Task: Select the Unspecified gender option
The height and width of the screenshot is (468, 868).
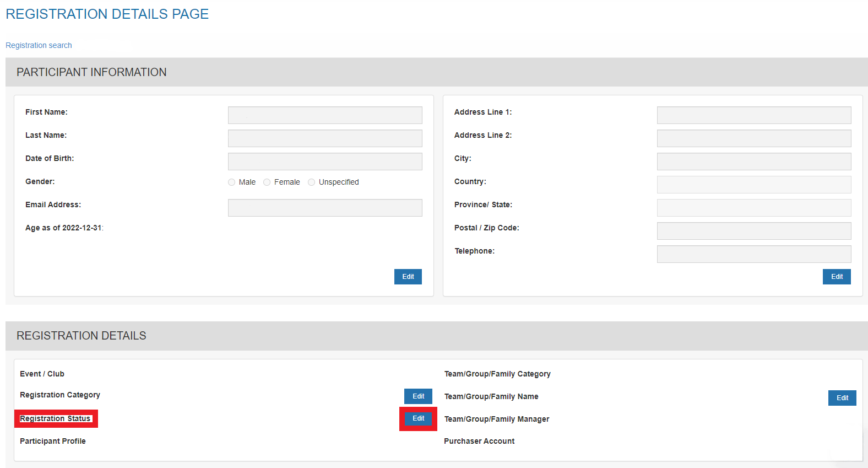Action: coord(312,182)
